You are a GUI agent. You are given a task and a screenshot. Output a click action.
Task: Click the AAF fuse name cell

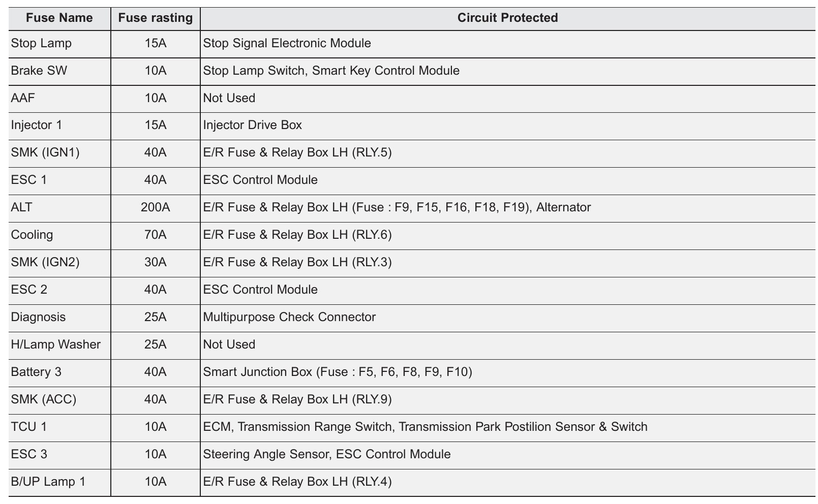coord(23,98)
